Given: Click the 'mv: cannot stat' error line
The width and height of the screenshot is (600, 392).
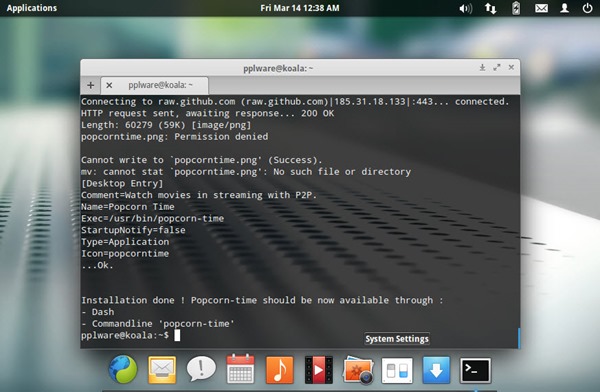Looking at the screenshot, I should coord(246,172).
